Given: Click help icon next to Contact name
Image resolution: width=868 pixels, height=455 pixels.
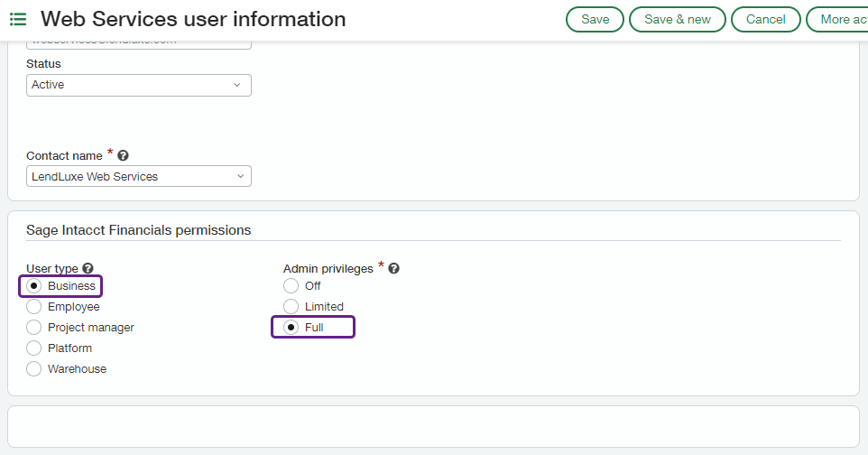Looking at the screenshot, I should point(123,156).
